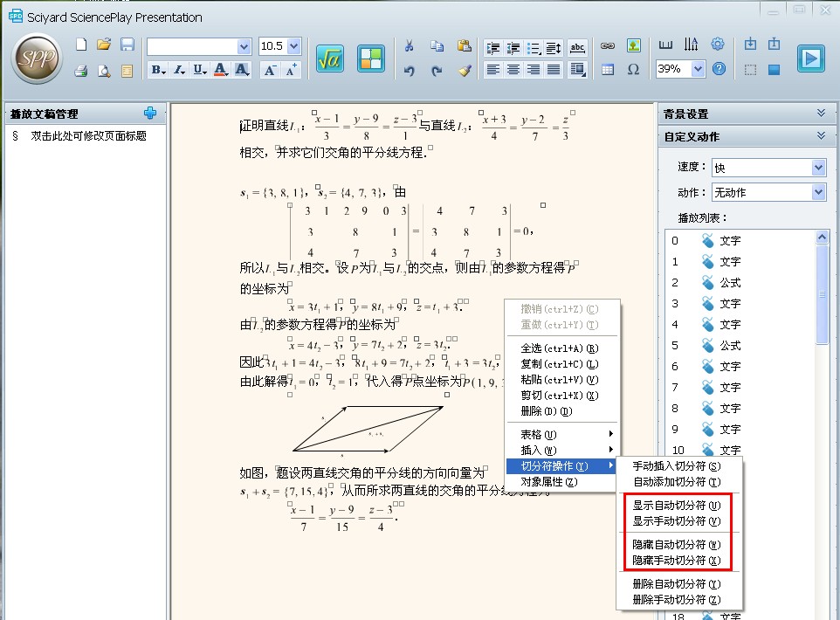Open the 表格 (U) submenu

(x=561, y=434)
